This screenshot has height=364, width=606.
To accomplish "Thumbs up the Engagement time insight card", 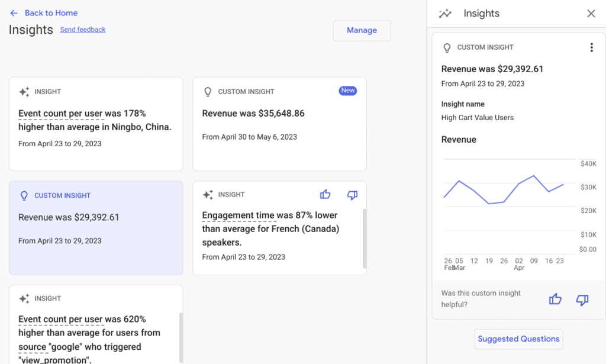I will pos(325,195).
